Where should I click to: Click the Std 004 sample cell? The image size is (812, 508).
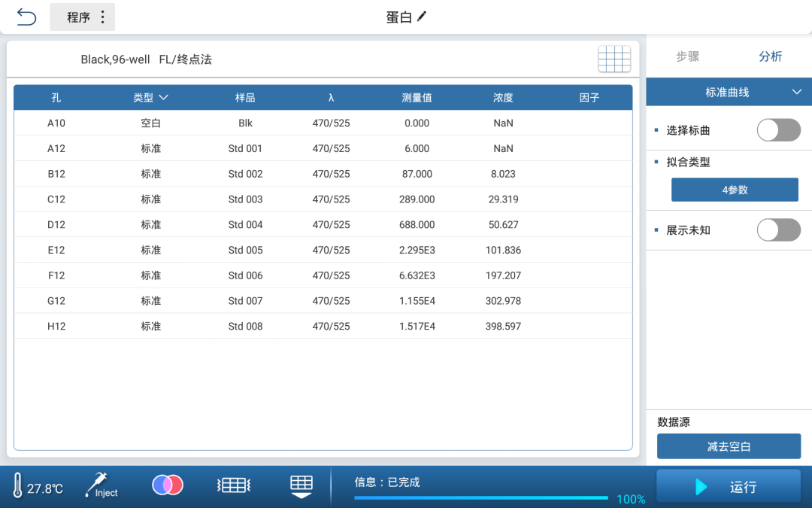click(x=245, y=224)
